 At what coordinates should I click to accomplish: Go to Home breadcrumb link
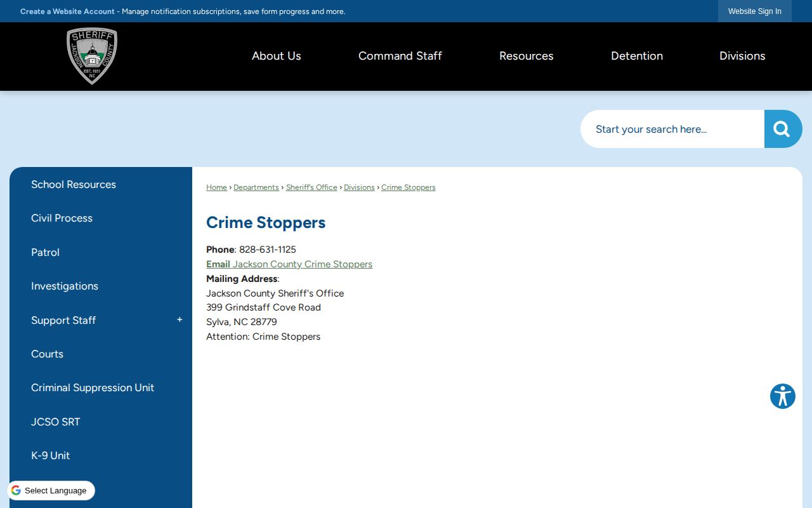point(216,187)
